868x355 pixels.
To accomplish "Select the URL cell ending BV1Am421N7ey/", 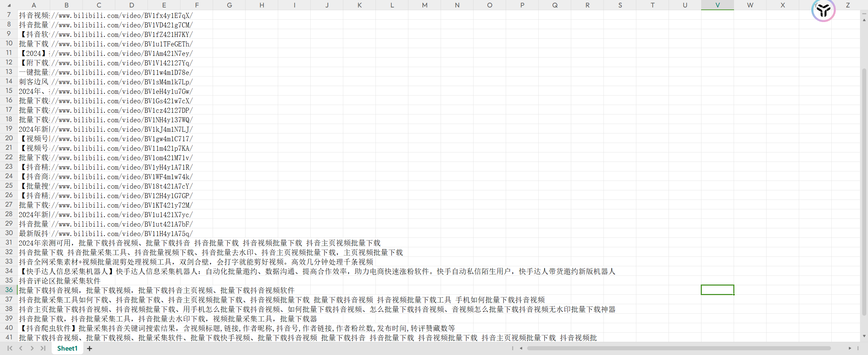I will 122,53.
